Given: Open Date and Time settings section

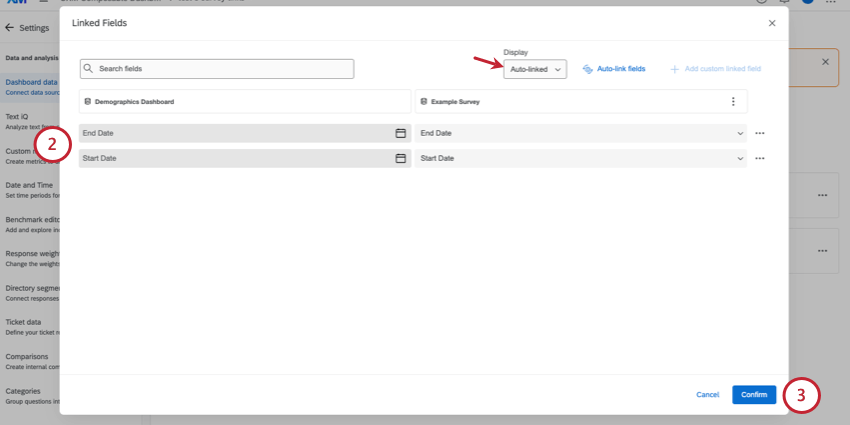Looking at the screenshot, I should (29, 185).
